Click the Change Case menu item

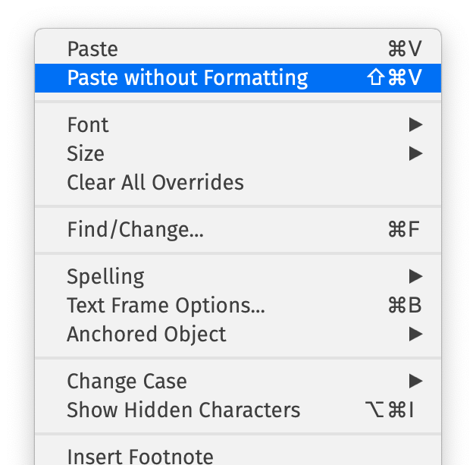pyautogui.click(x=127, y=381)
